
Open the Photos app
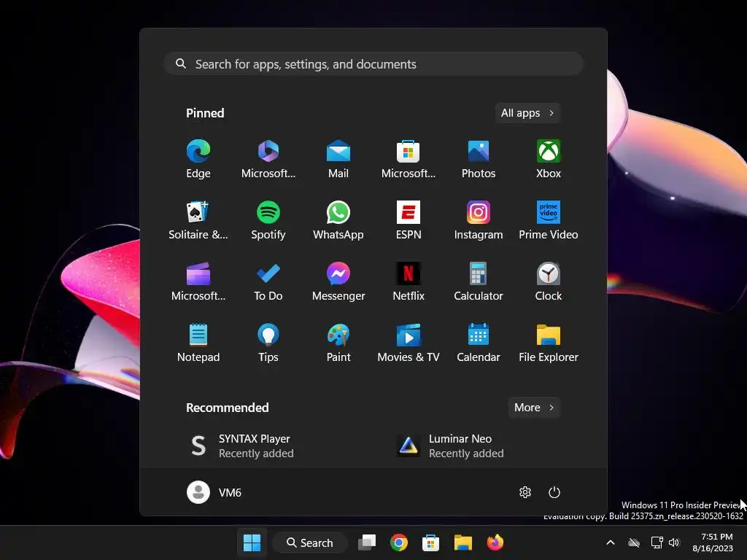[x=479, y=160]
